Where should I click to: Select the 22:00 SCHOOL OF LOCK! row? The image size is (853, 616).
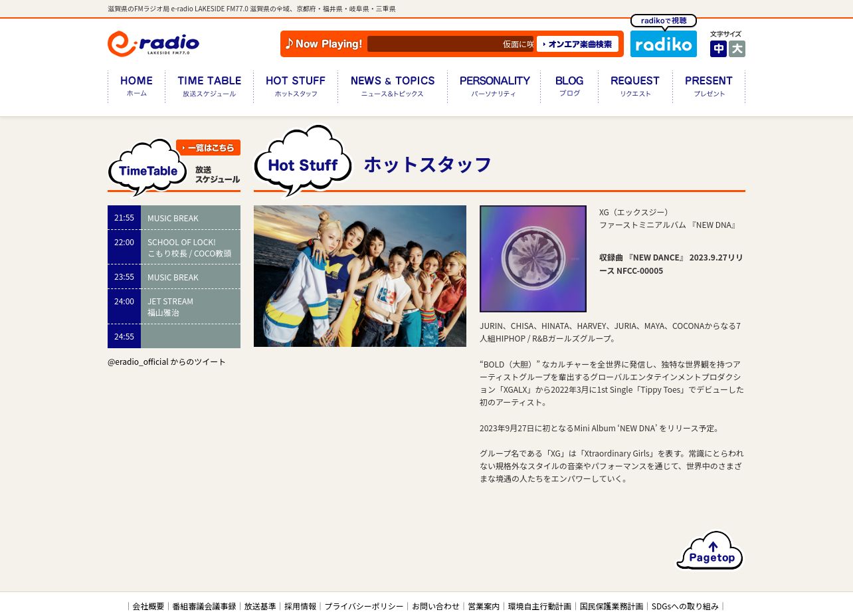(x=174, y=247)
